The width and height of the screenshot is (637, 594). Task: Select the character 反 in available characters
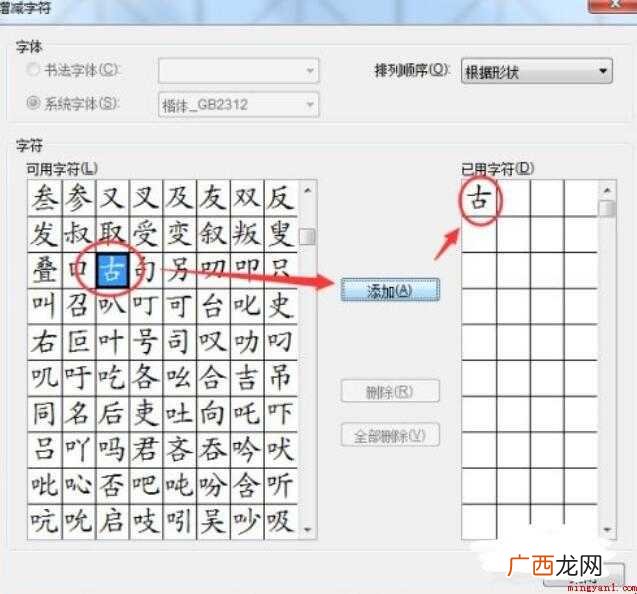pyautogui.click(x=281, y=198)
